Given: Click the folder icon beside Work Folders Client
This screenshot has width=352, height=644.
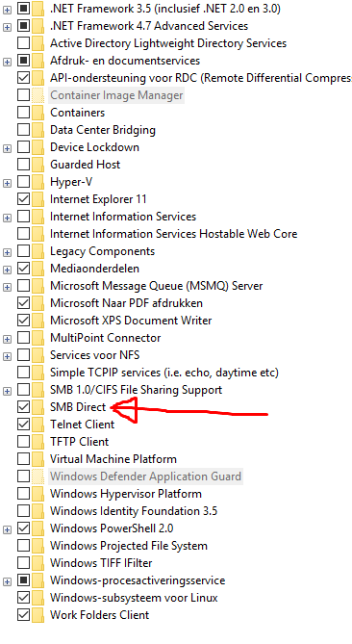Looking at the screenshot, I should pyautogui.click(x=38, y=615).
